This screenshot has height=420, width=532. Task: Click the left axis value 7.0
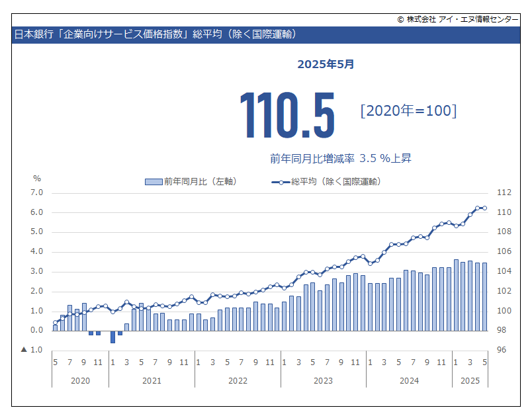pyautogui.click(x=36, y=192)
